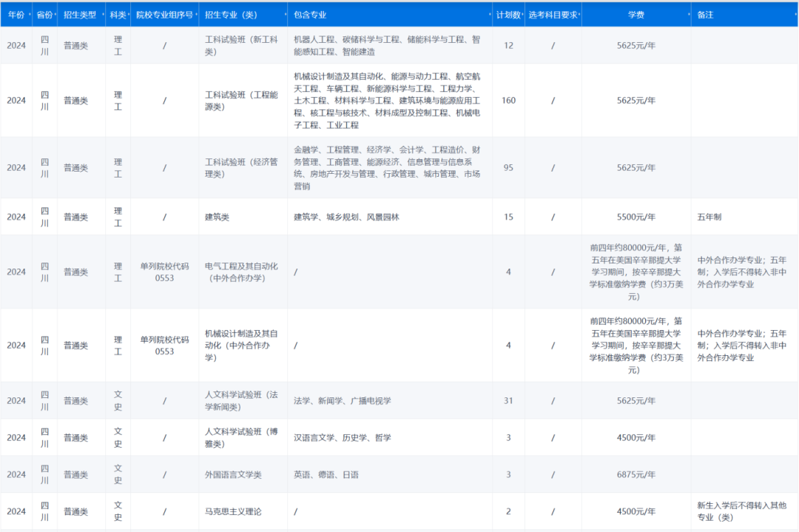Expand the 选考科目要求 filter dropdown
The image size is (799, 532).
pyautogui.click(x=579, y=14)
